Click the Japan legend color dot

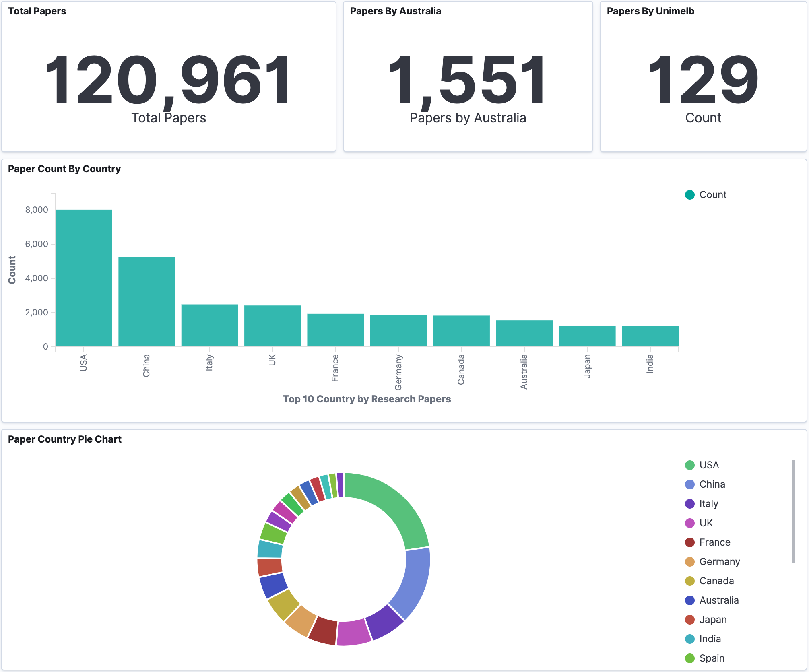click(x=690, y=620)
